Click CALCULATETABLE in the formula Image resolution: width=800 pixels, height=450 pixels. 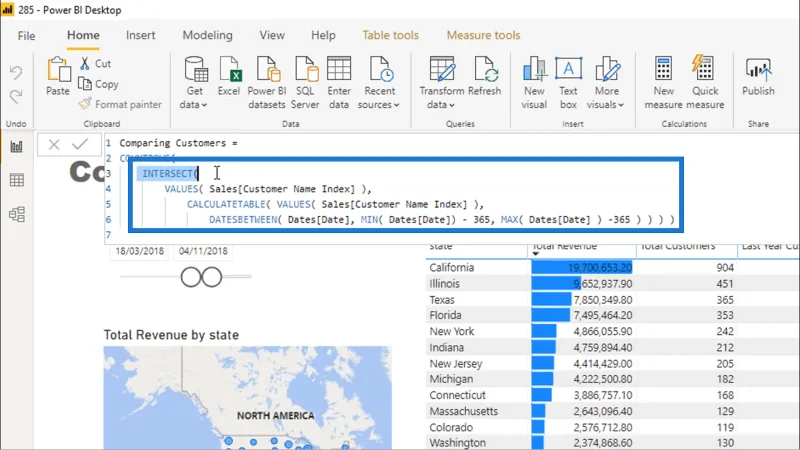(226, 205)
